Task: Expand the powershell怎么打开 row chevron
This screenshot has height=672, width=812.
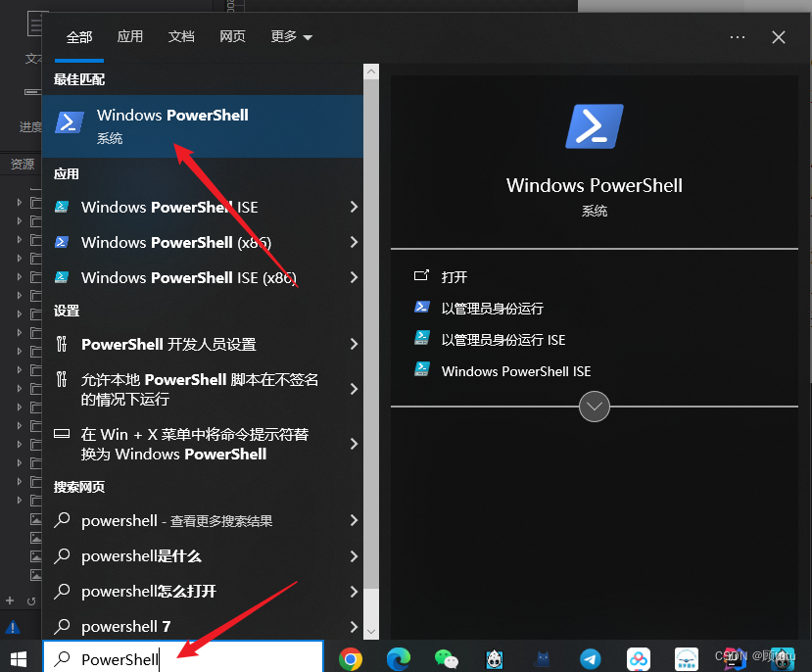Action: (x=354, y=592)
